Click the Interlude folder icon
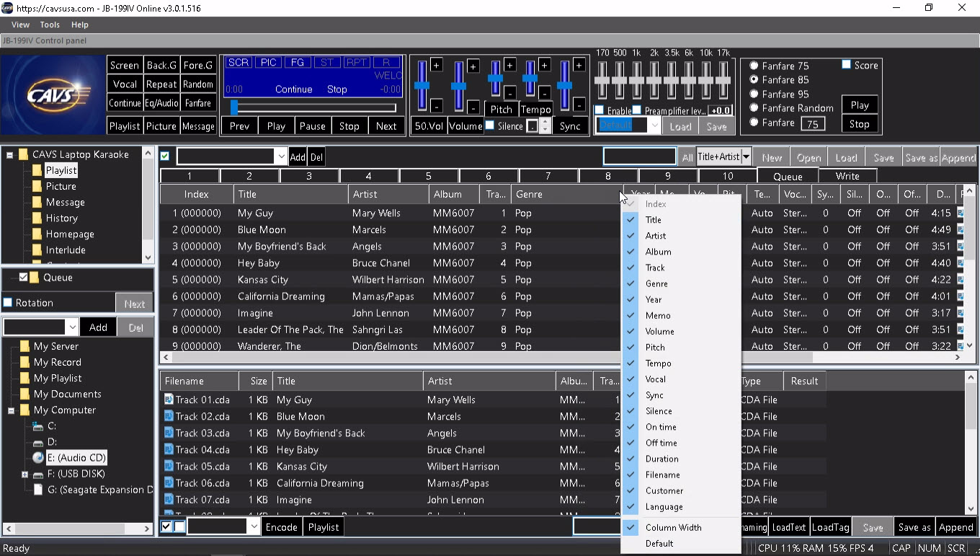This screenshot has width=980, height=556. 36,250
